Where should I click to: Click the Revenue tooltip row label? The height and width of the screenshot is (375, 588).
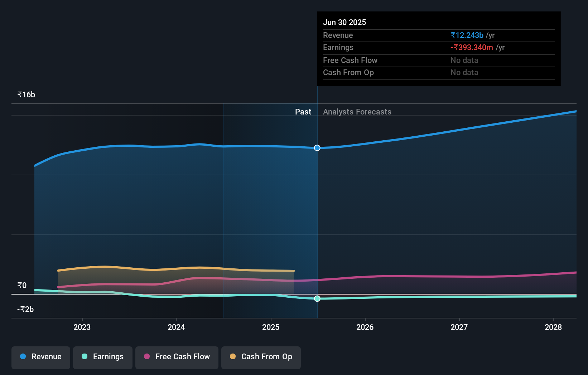coord(338,35)
